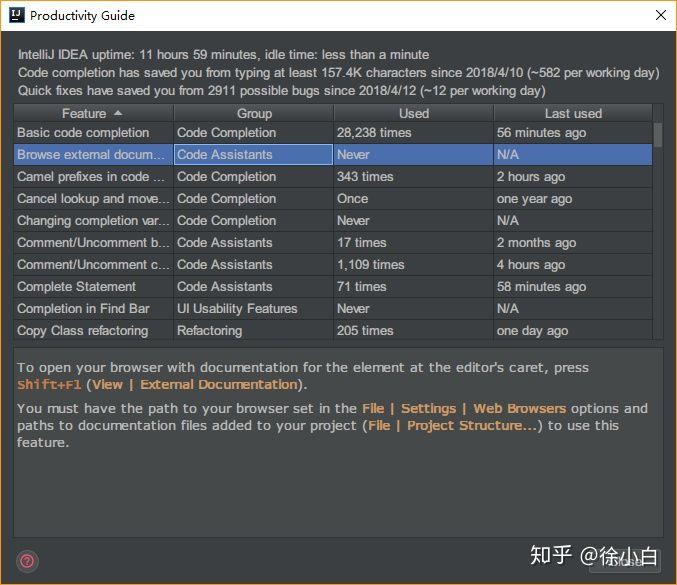The image size is (677, 585).
Task: Sort table by Group column header
Action: click(x=254, y=113)
